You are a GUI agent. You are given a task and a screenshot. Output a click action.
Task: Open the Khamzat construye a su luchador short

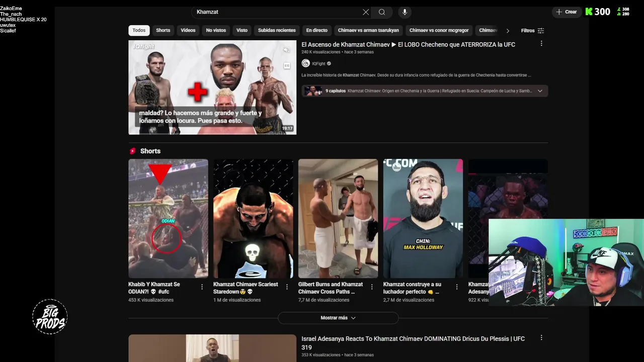pyautogui.click(x=423, y=219)
